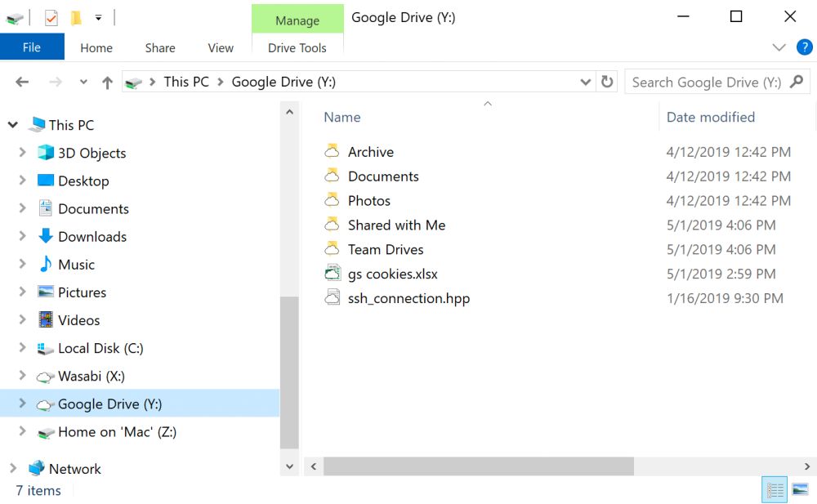The image size is (817, 504).
Task: Go back with the Back arrow
Action: tap(22, 82)
